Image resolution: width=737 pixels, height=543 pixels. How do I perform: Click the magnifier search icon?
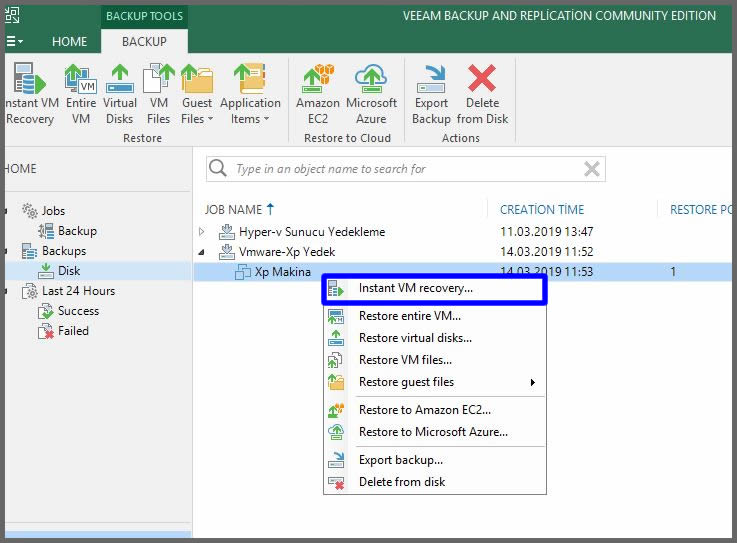(218, 168)
